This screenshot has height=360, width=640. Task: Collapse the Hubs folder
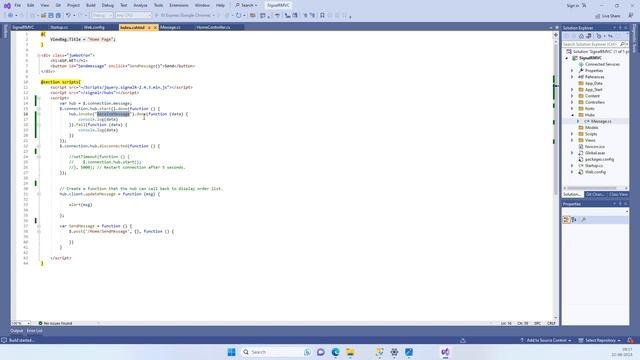(x=572, y=115)
